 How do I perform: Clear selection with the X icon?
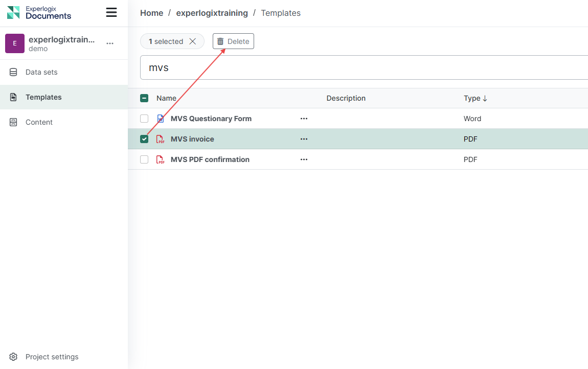193,41
